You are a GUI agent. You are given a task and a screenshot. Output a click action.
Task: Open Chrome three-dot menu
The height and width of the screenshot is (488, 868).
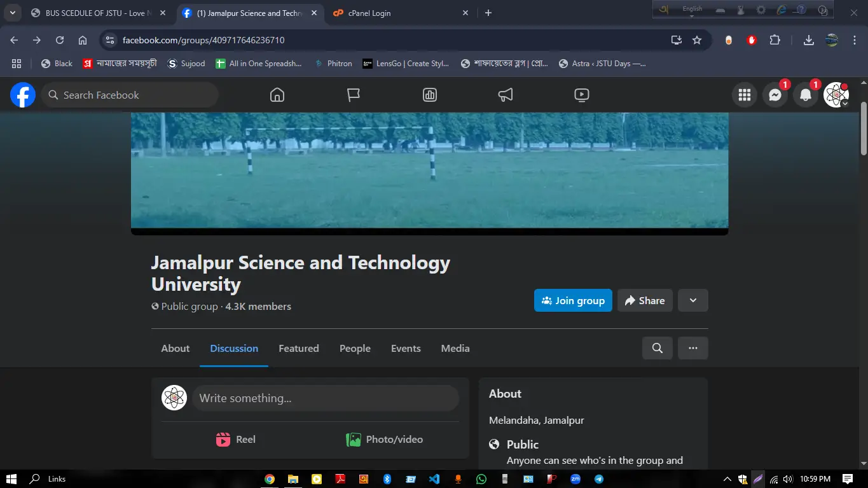tap(855, 40)
